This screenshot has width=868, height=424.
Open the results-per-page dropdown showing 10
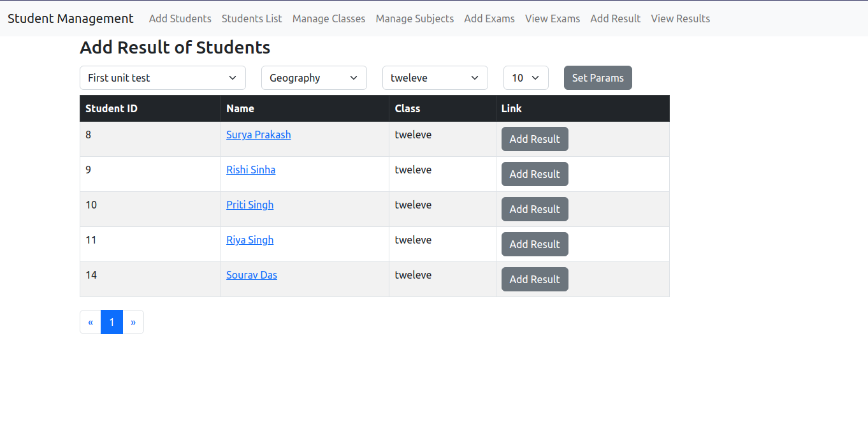click(526, 77)
